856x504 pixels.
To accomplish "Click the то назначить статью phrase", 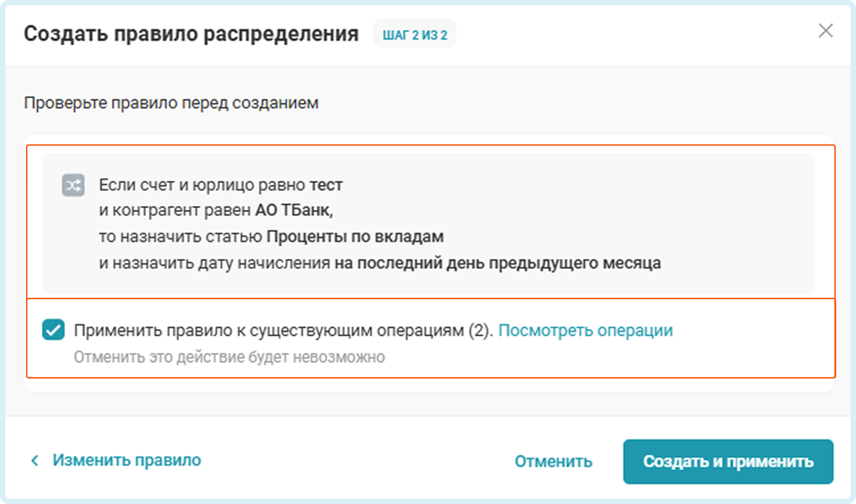I will tap(181, 237).
